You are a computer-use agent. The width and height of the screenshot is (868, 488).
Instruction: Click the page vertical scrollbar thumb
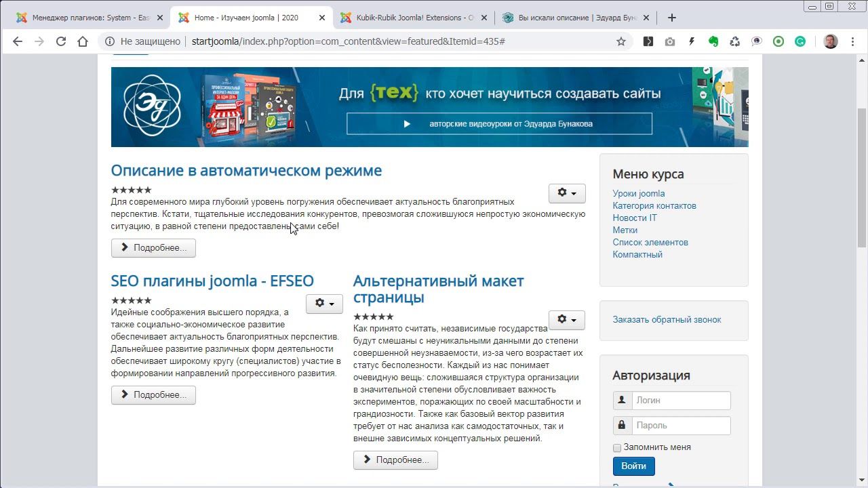[x=862, y=178]
